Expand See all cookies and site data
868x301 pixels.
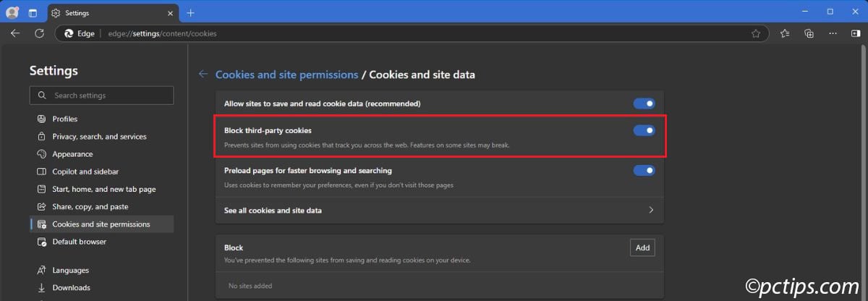click(439, 210)
